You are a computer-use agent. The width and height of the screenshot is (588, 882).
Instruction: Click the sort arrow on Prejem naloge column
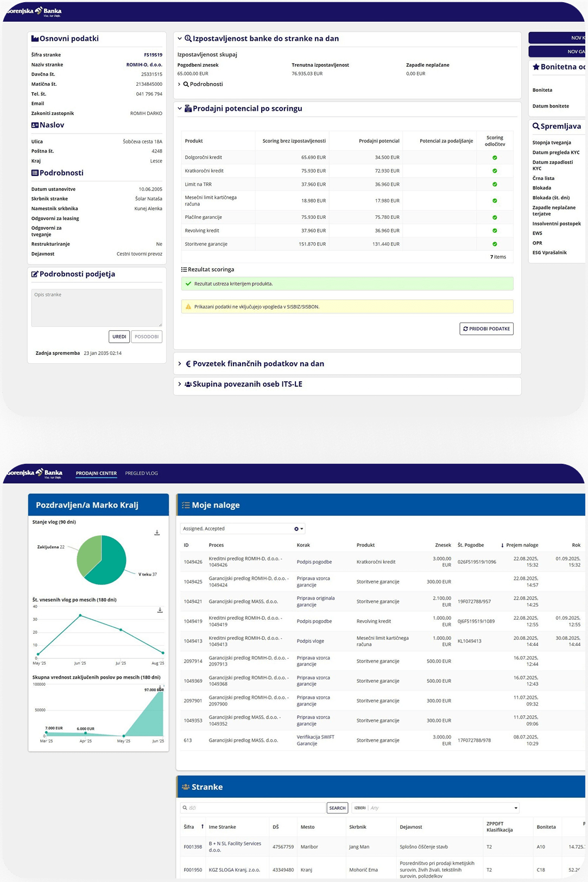tap(502, 545)
